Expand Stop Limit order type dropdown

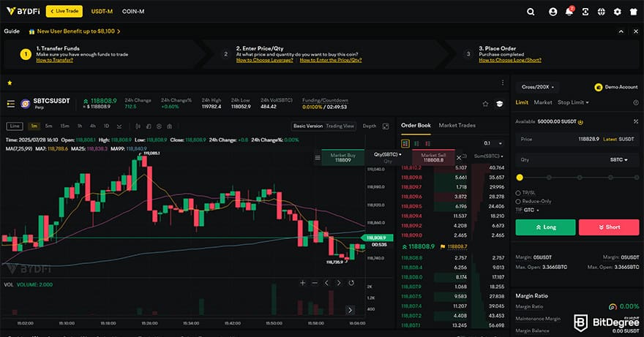click(x=573, y=102)
